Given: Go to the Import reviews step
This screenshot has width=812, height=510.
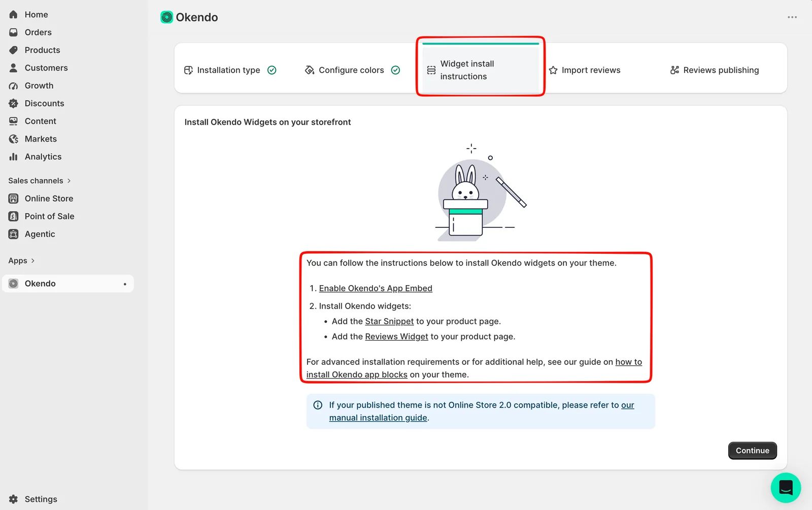Looking at the screenshot, I should (584, 70).
